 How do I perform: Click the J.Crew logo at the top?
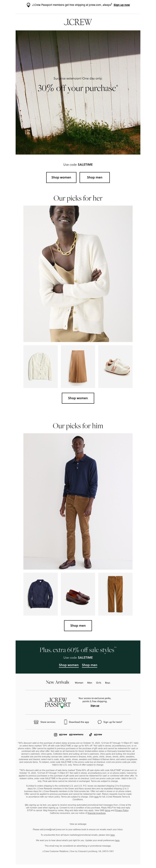tap(78, 22)
